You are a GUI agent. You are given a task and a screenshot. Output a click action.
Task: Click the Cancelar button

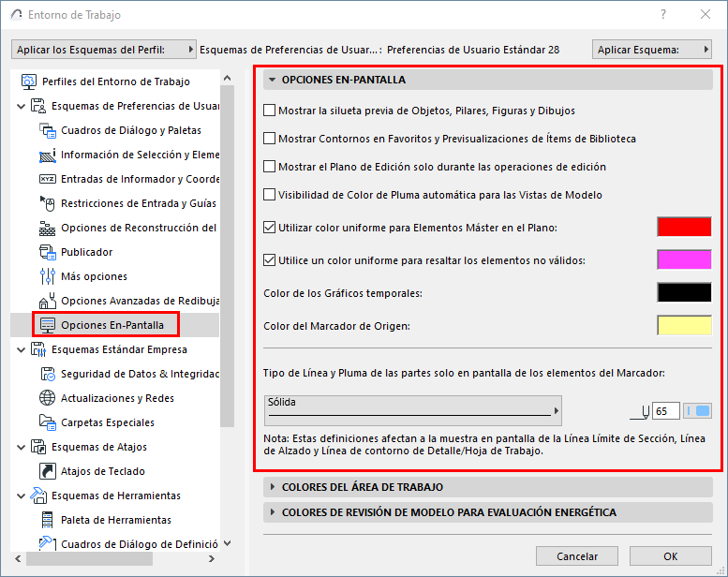click(576, 556)
